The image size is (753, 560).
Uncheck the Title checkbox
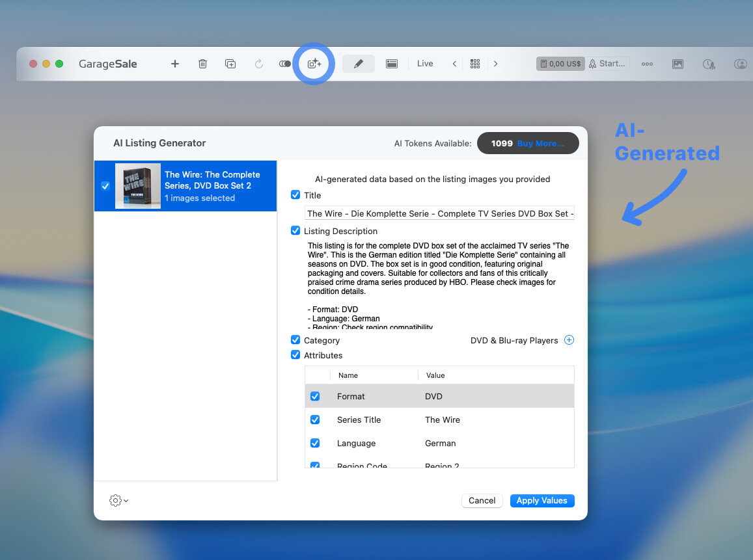pyautogui.click(x=295, y=195)
